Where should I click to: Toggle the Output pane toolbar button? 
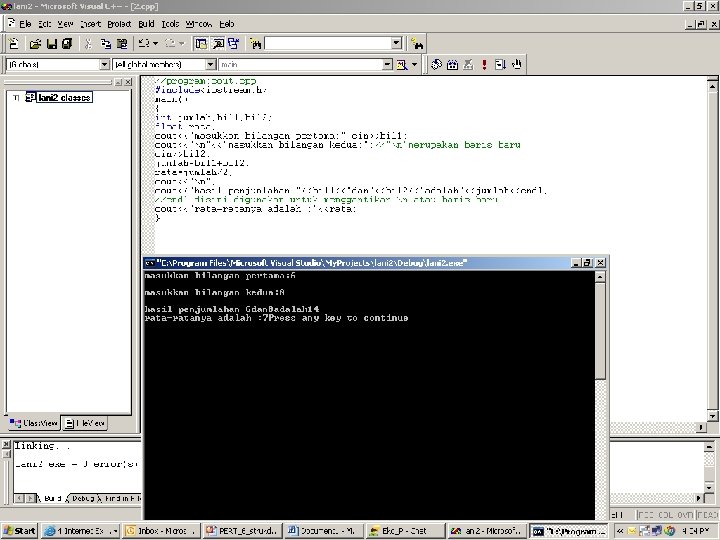coord(217,44)
